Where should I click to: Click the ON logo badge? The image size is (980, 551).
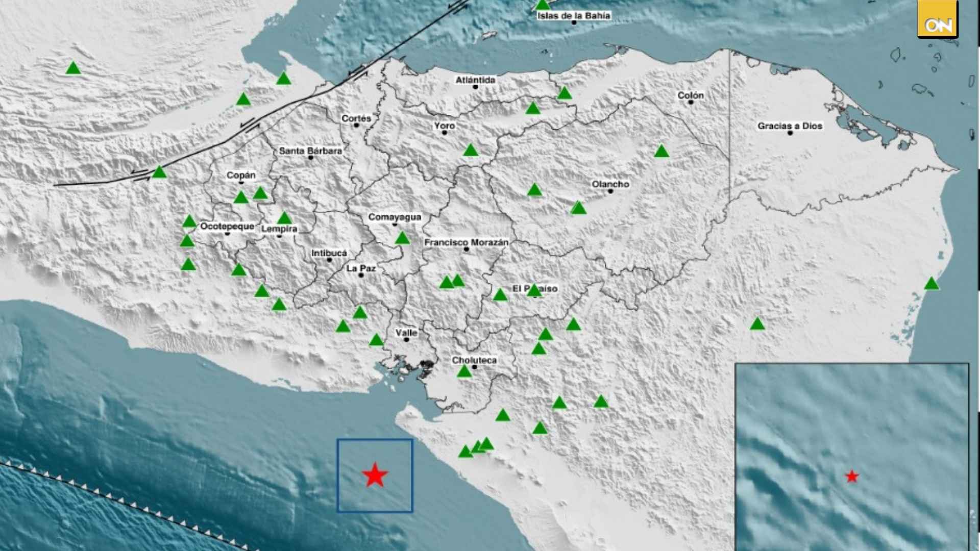coord(938,19)
